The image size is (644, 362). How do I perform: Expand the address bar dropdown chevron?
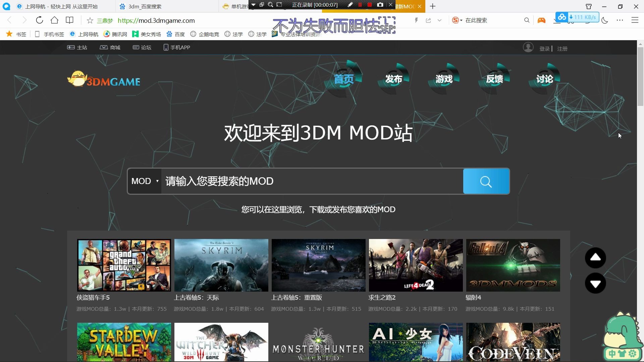439,20
